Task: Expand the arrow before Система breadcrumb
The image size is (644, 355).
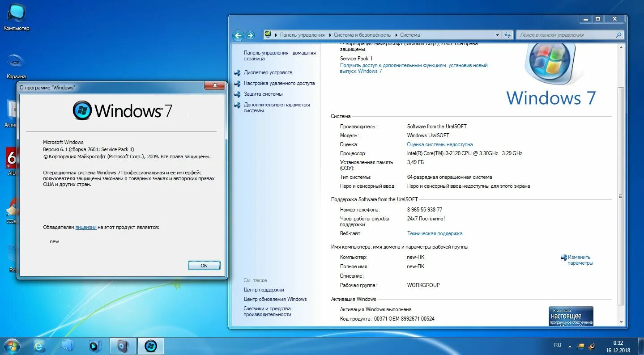Action: 396,35
